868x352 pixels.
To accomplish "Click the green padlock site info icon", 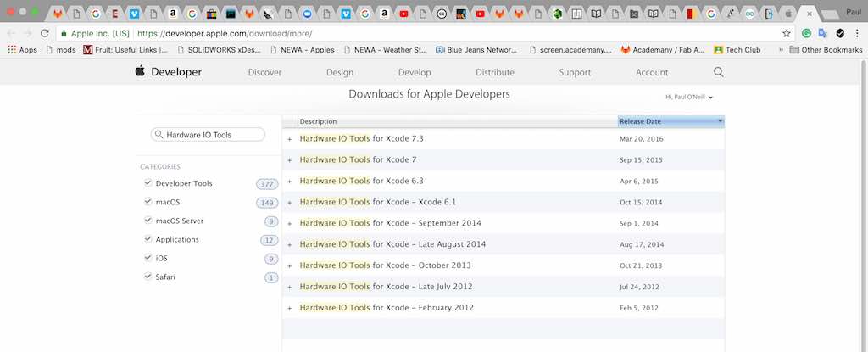I will [64, 33].
